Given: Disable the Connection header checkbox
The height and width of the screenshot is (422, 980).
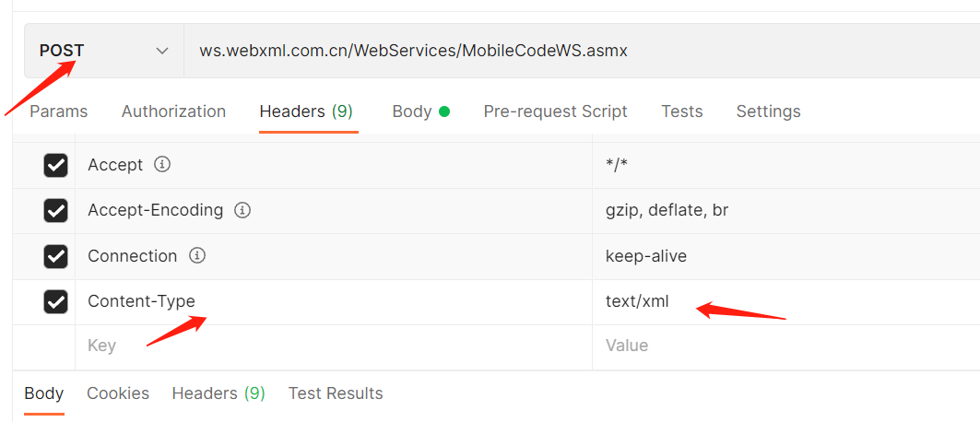Looking at the screenshot, I should pyautogui.click(x=56, y=256).
